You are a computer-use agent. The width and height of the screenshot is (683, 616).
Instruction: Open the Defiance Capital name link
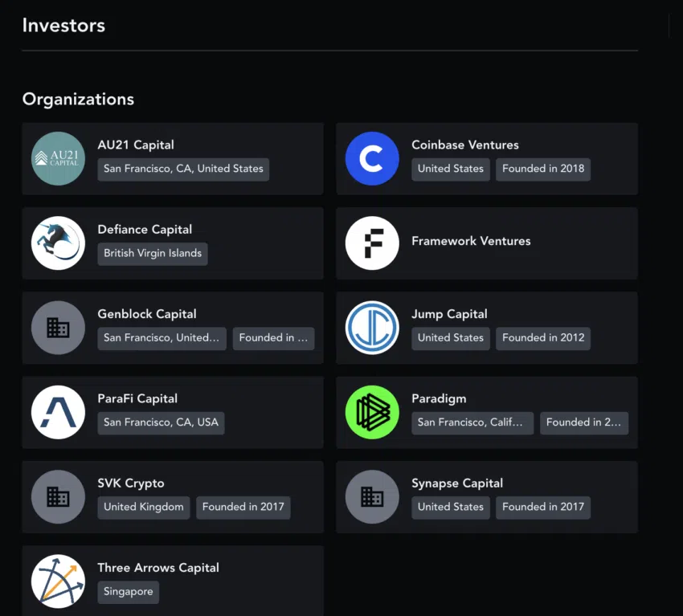[x=145, y=230]
